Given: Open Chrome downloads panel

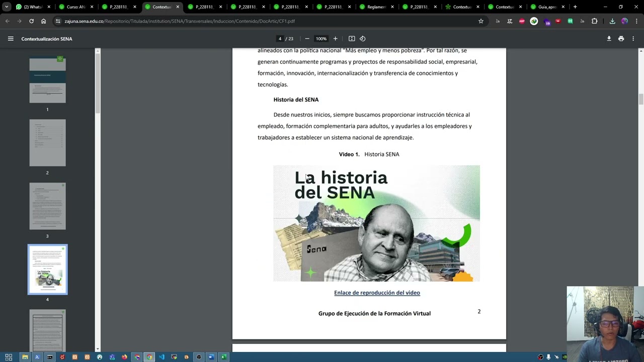Looking at the screenshot, I should 612,21.
